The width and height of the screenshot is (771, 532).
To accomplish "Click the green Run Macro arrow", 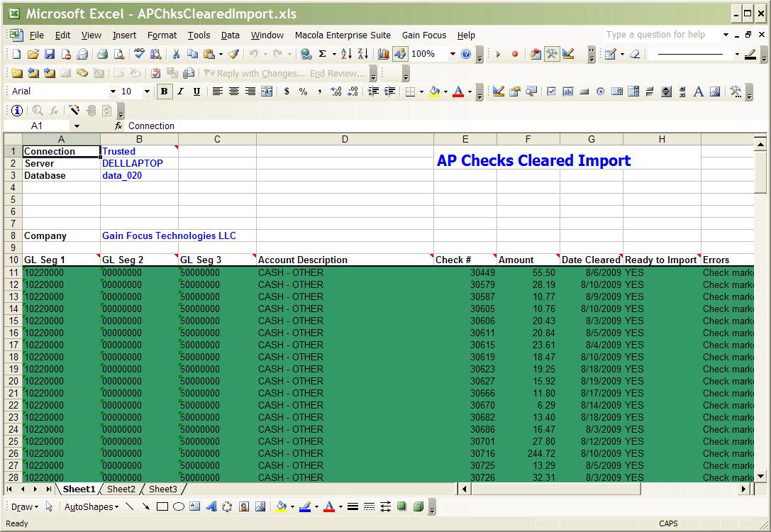I will (x=498, y=54).
